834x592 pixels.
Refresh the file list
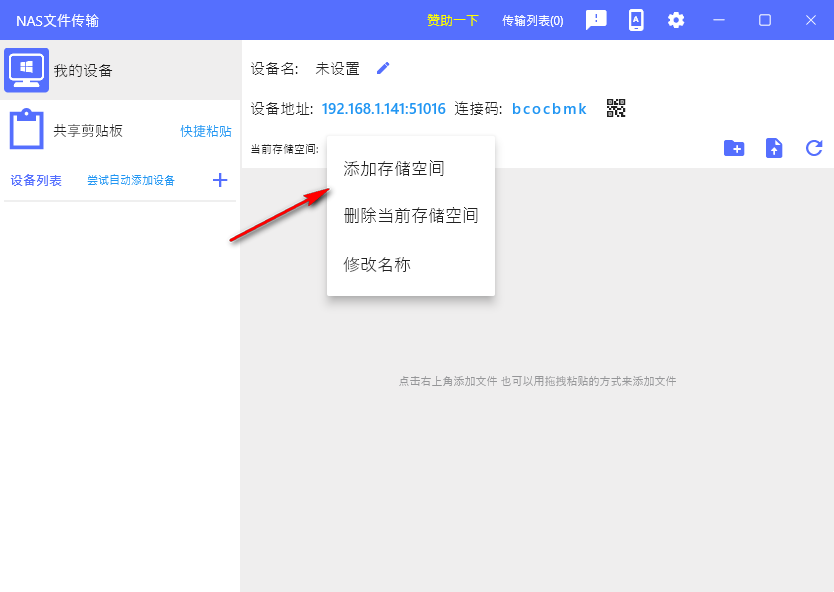[814, 148]
